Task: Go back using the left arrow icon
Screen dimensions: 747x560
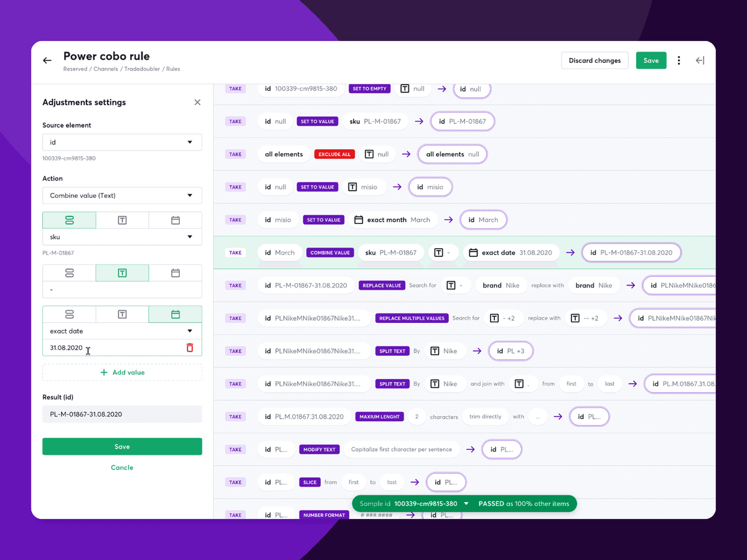Action: (47, 60)
